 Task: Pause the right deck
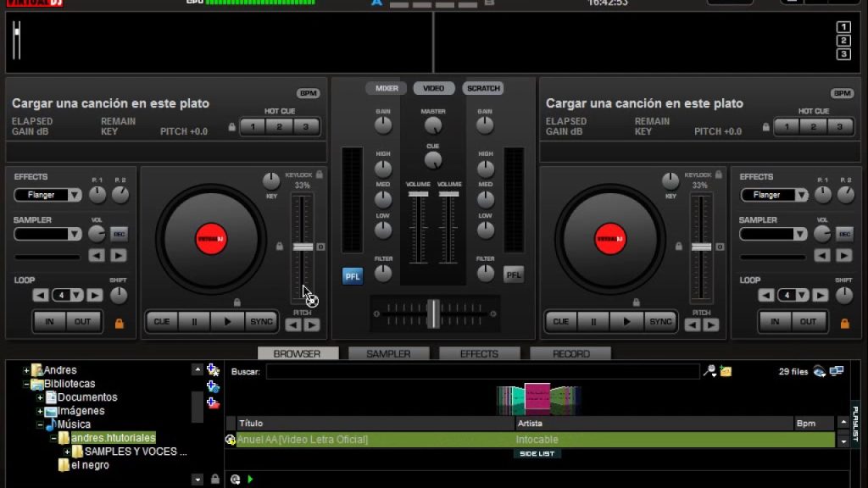[593, 321]
